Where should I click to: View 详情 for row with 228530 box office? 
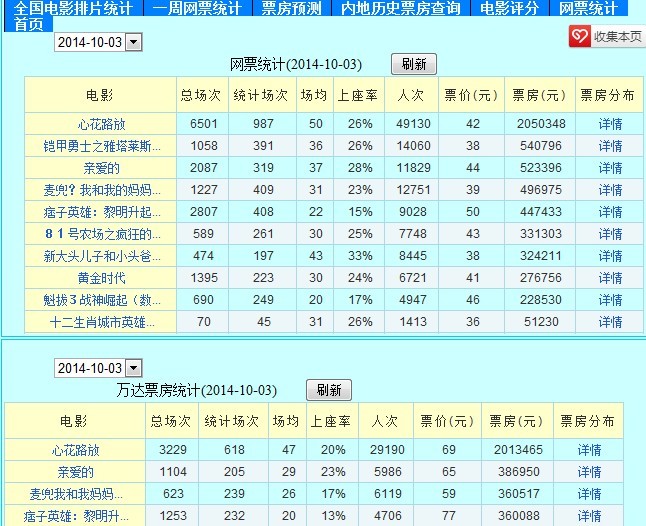tap(610, 300)
